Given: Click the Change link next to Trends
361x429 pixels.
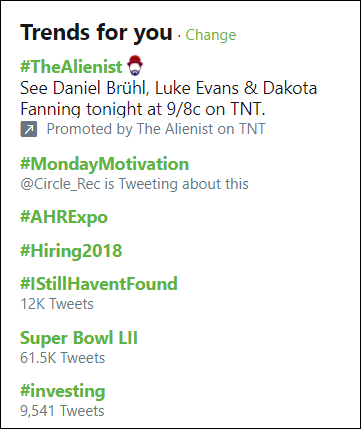Looking at the screenshot, I should [x=211, y=35].
